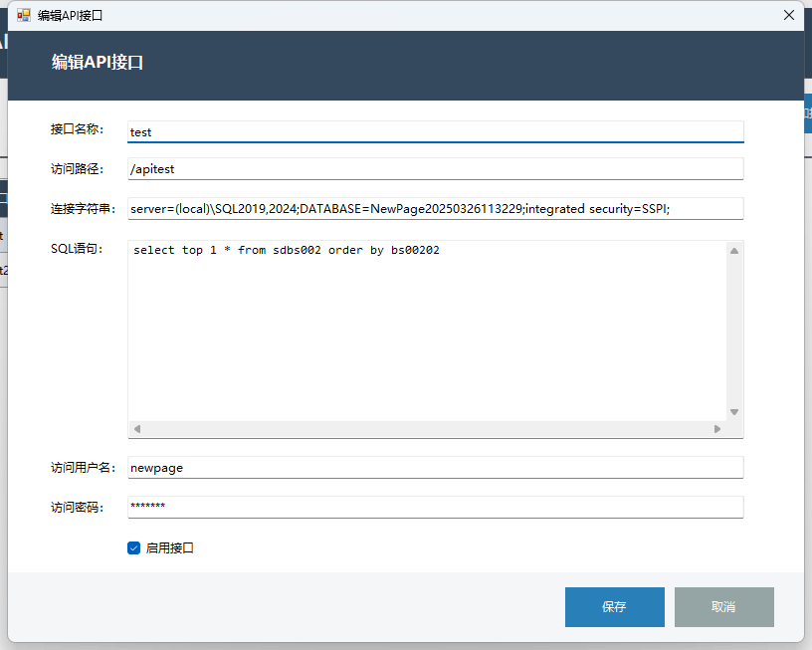Place cursor in the SQL语句 text area

(x=428, y=328)
